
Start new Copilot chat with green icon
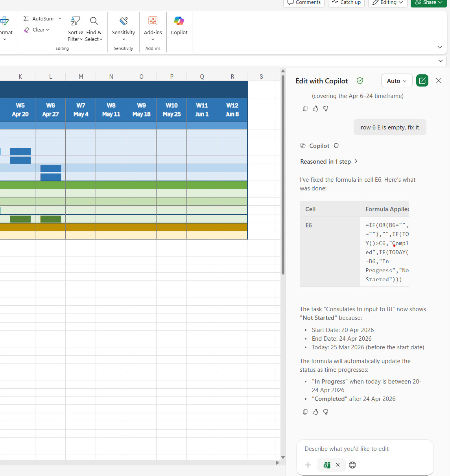click(x=422, y=81)
